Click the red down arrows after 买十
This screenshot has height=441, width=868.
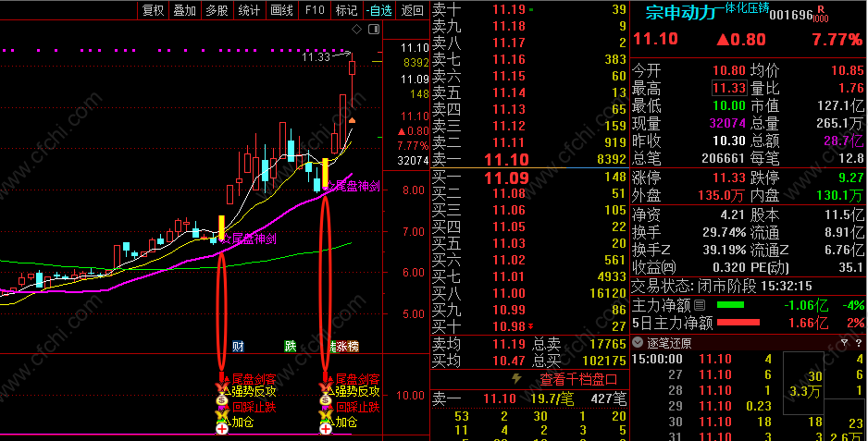pyautogui.click(x=531, y=326)
